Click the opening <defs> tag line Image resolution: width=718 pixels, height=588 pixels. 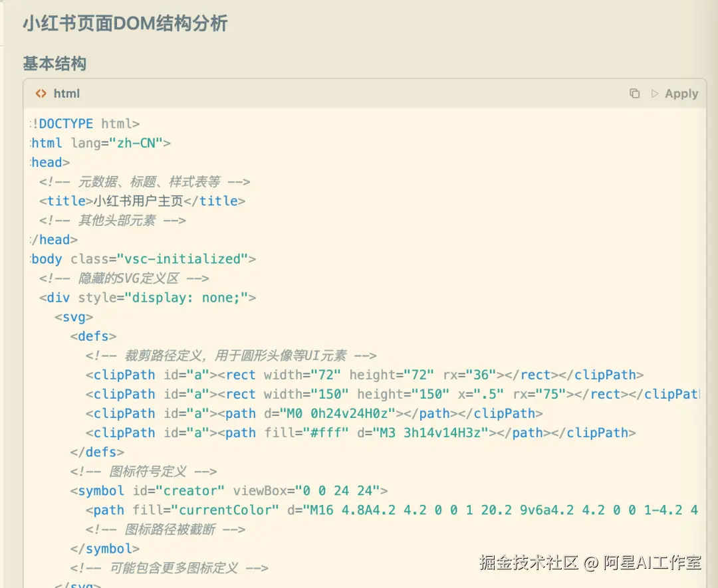click(x=93, y=336)
